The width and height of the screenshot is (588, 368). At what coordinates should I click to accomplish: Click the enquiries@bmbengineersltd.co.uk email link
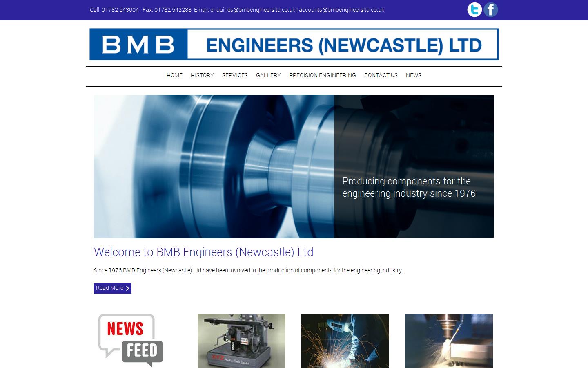[253, 10]
